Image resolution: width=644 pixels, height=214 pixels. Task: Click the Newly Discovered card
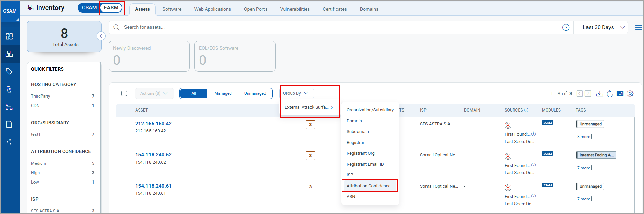[149, 56]
